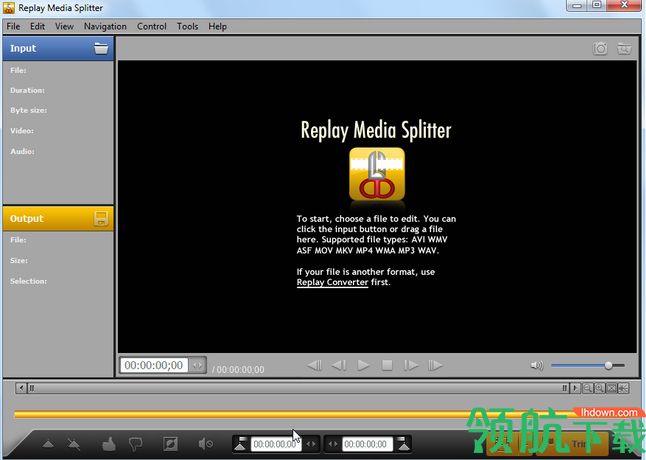Open the Navigation menu

[x=105, y=26]
